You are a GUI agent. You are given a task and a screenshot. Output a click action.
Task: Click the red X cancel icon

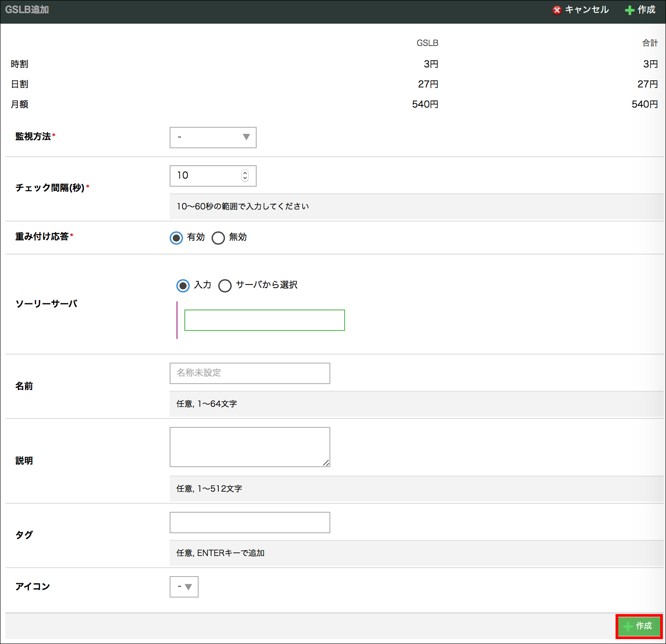[557, 10]
